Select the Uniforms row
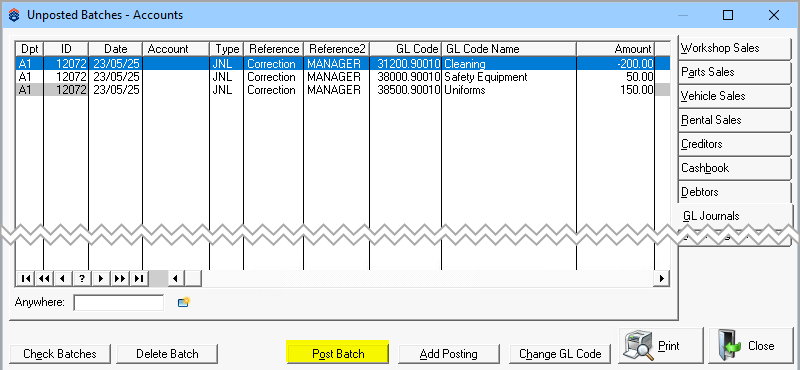 (x=342, y=90)
